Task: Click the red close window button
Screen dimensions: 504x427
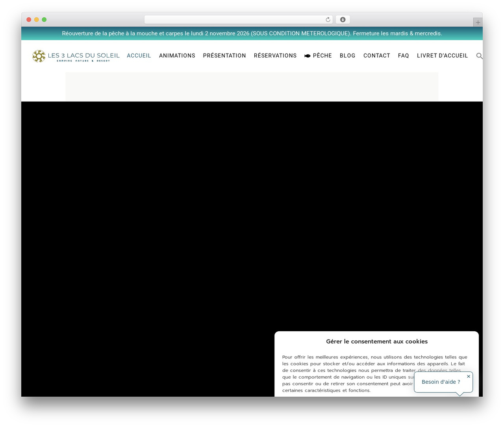Action: [x=29, y=20]
